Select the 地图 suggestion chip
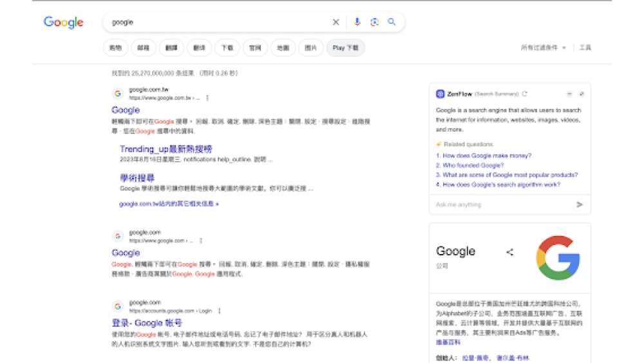 [x=283, y=48]
